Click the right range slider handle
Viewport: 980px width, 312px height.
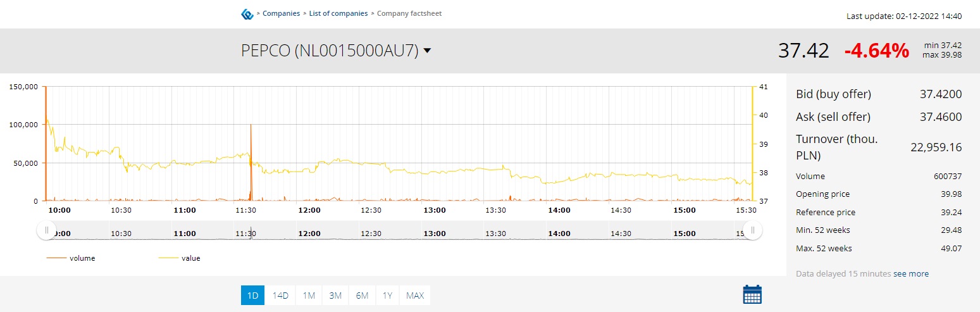(x=752, y=230)
